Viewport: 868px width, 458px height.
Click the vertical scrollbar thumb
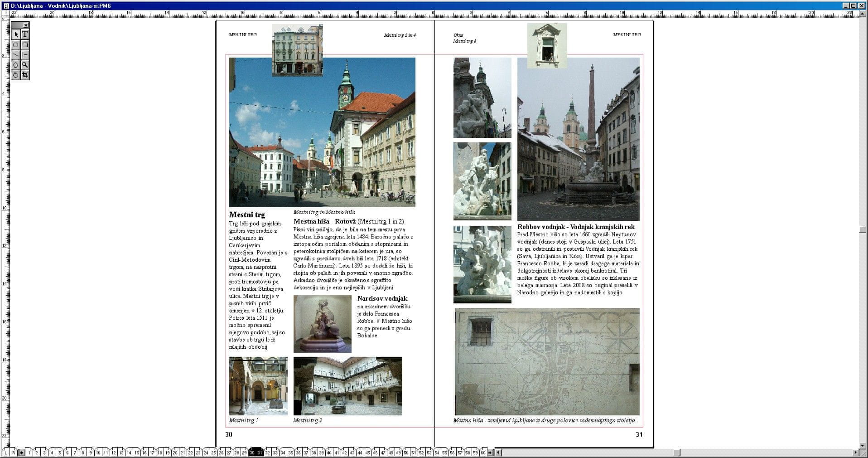(x=863, y=230)
